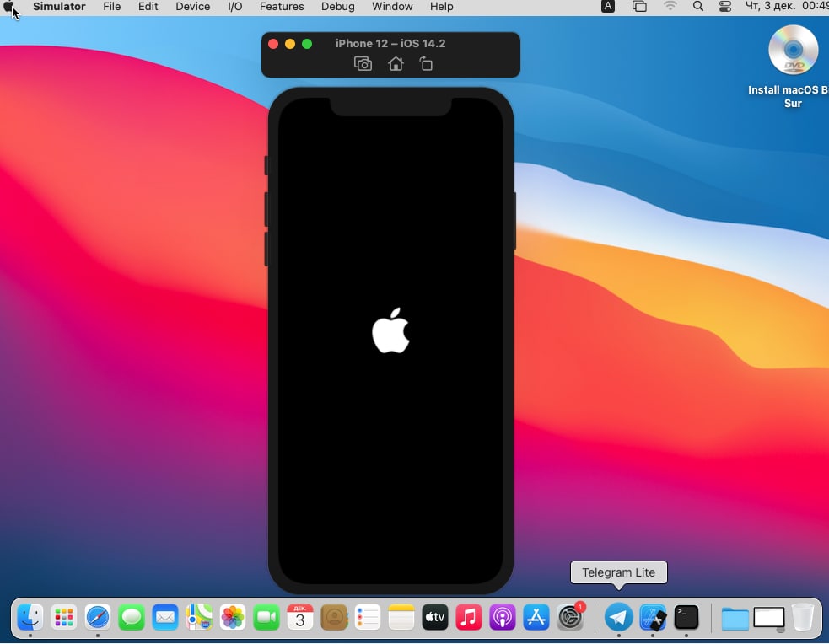
Task: Click the iPhone mute switch
Action: (x=266, y=165)
